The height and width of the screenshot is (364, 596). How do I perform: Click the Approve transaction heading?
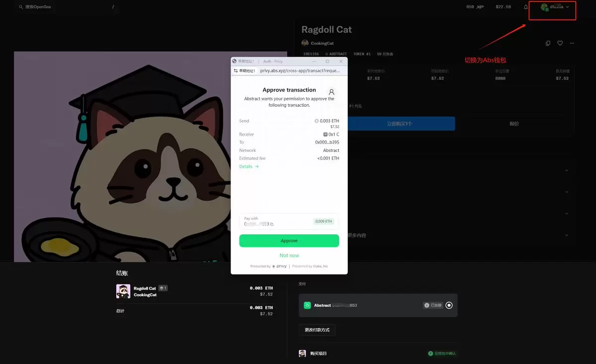(289, 90)
